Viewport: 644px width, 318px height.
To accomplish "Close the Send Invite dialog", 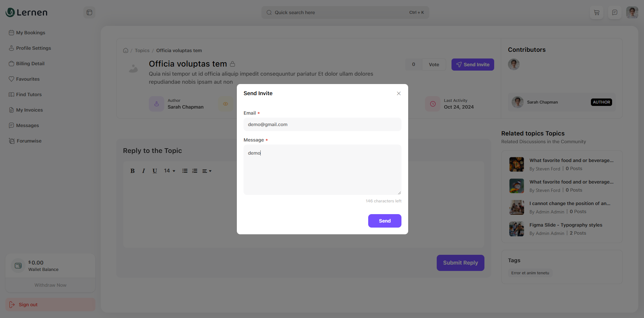I will tap(398, 93).
